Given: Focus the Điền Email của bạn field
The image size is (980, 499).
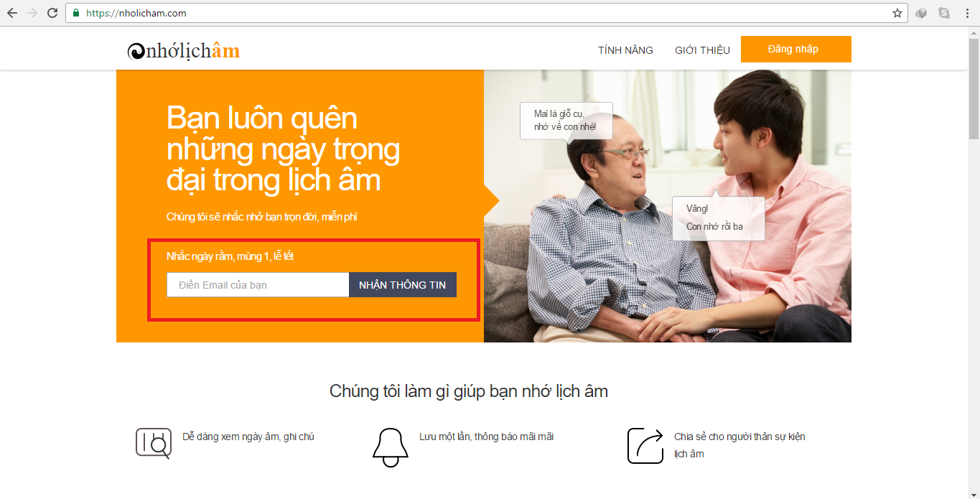Looking at the screenshot, I should [x=258, y=285].
